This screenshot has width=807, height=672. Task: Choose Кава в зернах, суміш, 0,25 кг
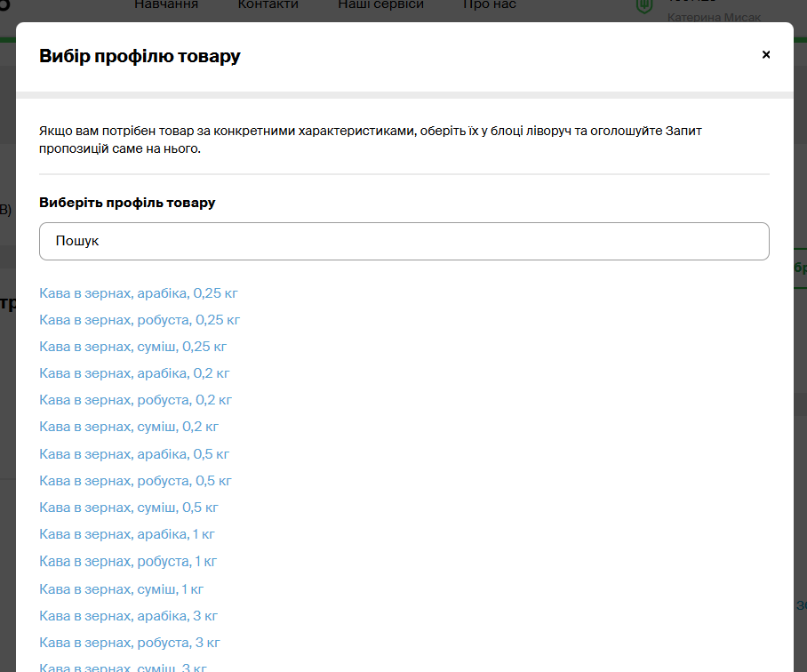point(133,346)
